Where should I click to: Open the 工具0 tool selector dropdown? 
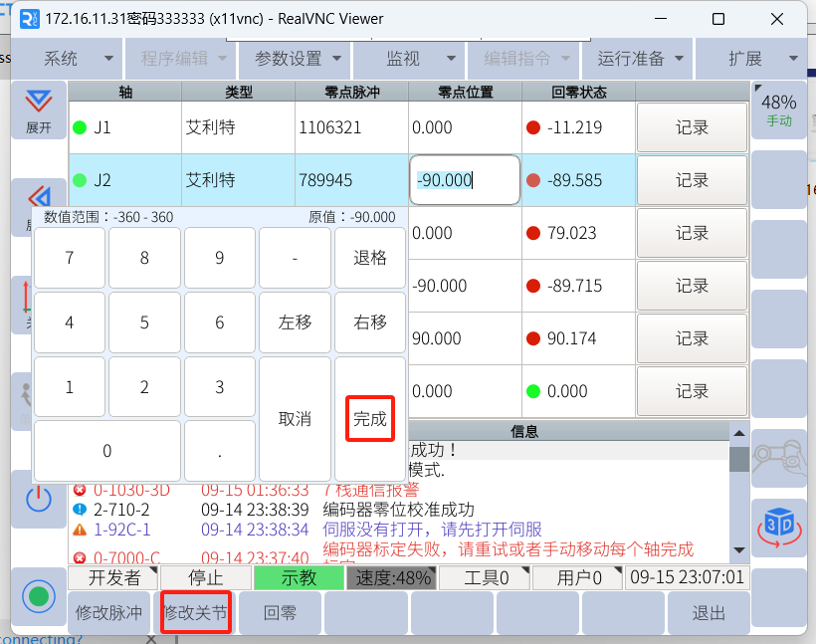pos(484,577)
